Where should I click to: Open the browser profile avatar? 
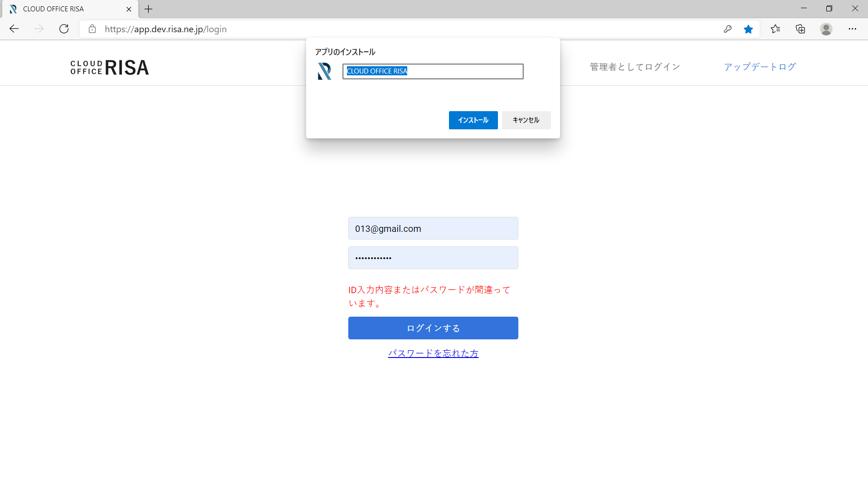pos(826,29)
